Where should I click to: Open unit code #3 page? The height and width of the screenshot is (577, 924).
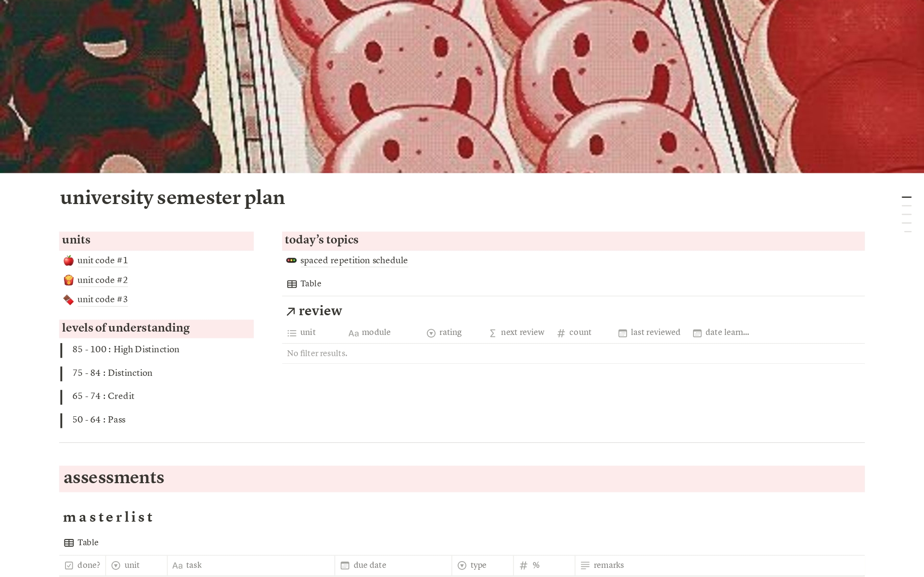click(x=103, y=298)
